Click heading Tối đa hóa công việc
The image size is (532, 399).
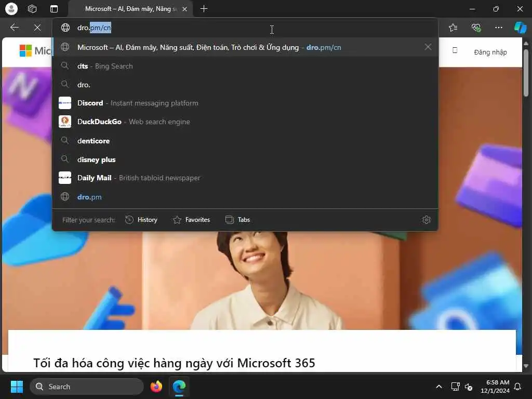(174, 363)
